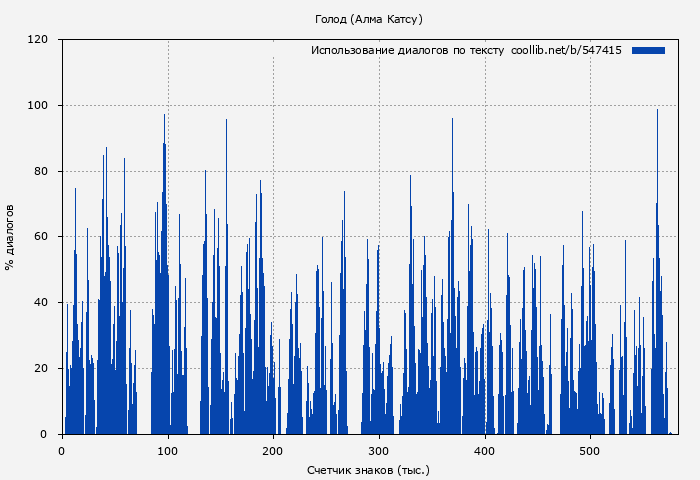This screenshot has width=700, height=480.
Task: Click the legend label "Использование диалогов по тексту"
Action: coord(407,50)
